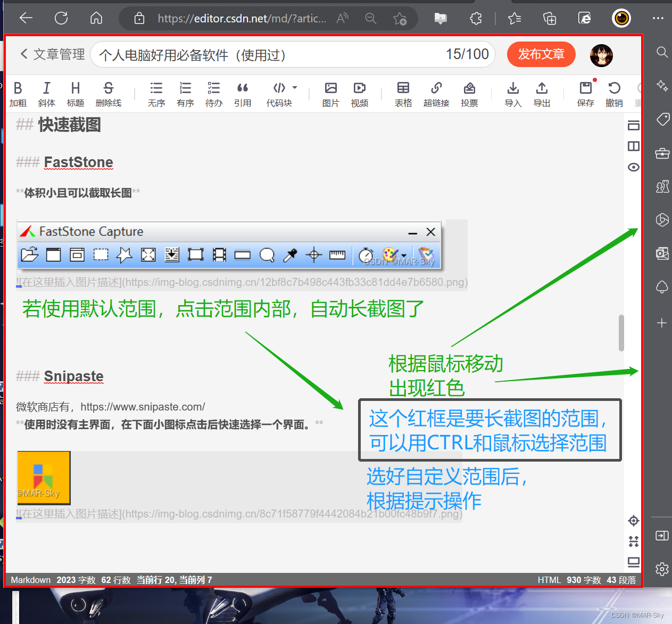Open the browser Extensions puzzle icon
The width and height of the screenshot is (672, 624).
[476, 19]
